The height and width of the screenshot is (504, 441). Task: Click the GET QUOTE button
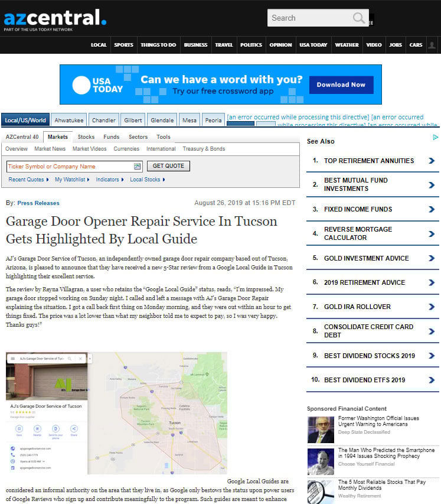pyautogui.click(x=168, y=166)
